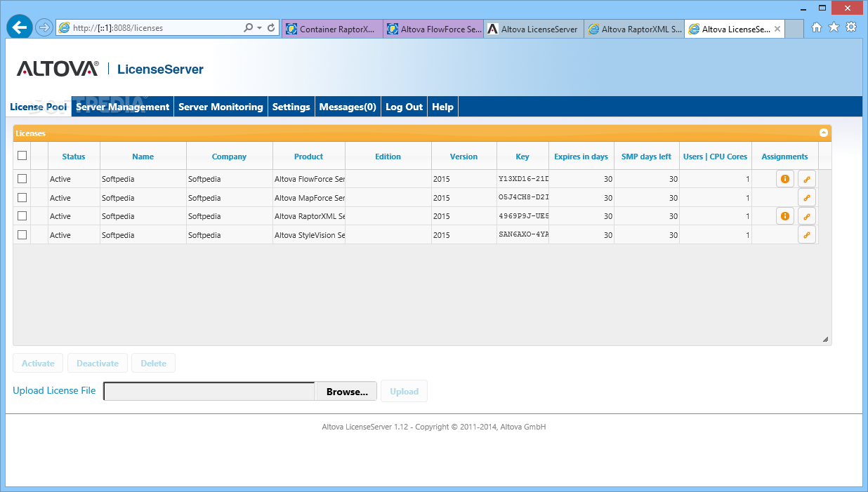868x492 pixels.
Task: Select the Altova StyleVision Se product cell
Action: (x=309, y=235)
